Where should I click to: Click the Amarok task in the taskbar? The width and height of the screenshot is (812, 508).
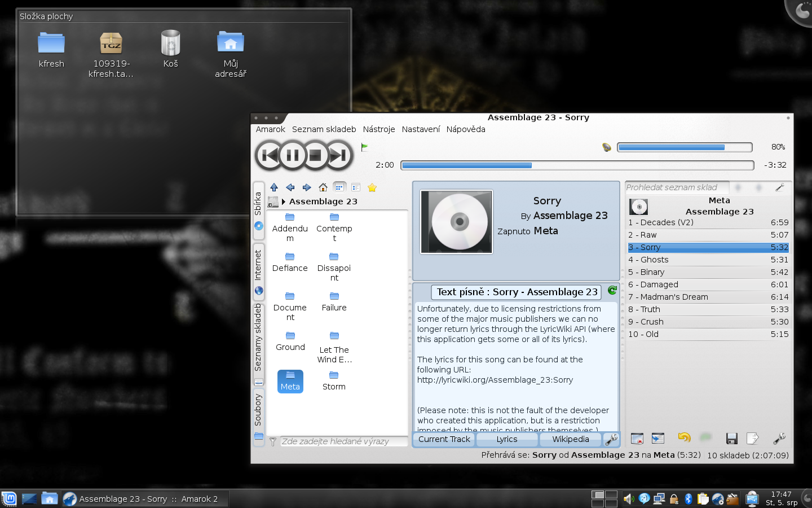click(x=145, y=499)
